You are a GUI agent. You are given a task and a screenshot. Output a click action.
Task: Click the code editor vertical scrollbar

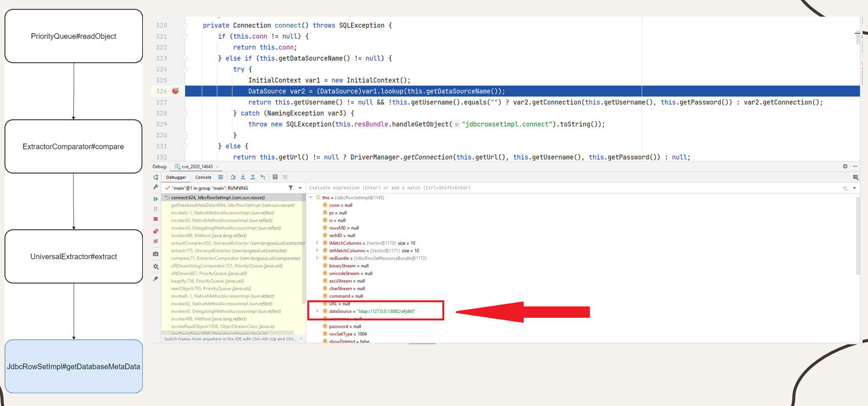click(858, 38)
